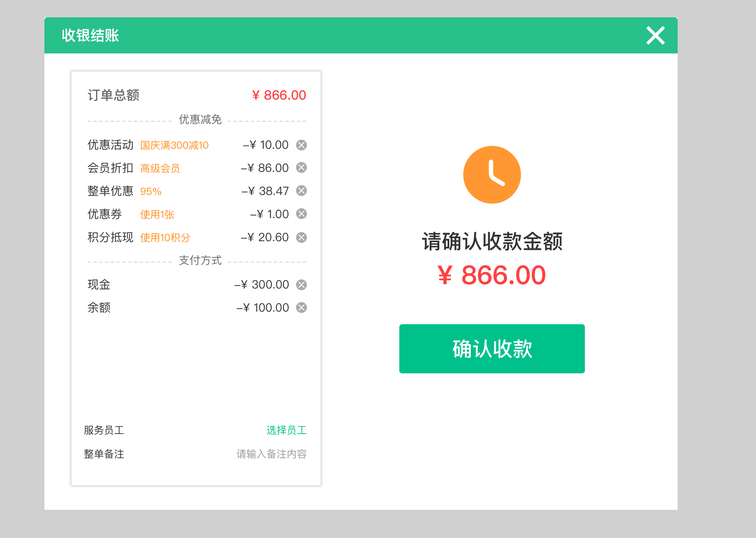Open 选择员工 to pick a staff member
This screenshot has width=756, height=538.
coord(287,430)
